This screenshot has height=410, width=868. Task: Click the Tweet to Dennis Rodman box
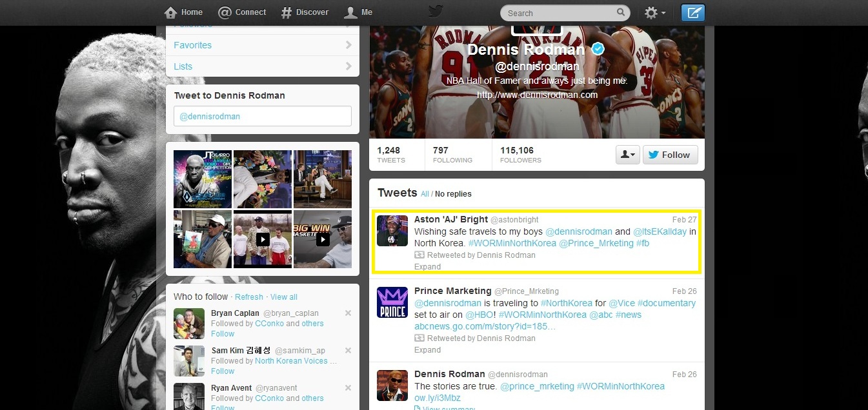[x=263, y=116]
